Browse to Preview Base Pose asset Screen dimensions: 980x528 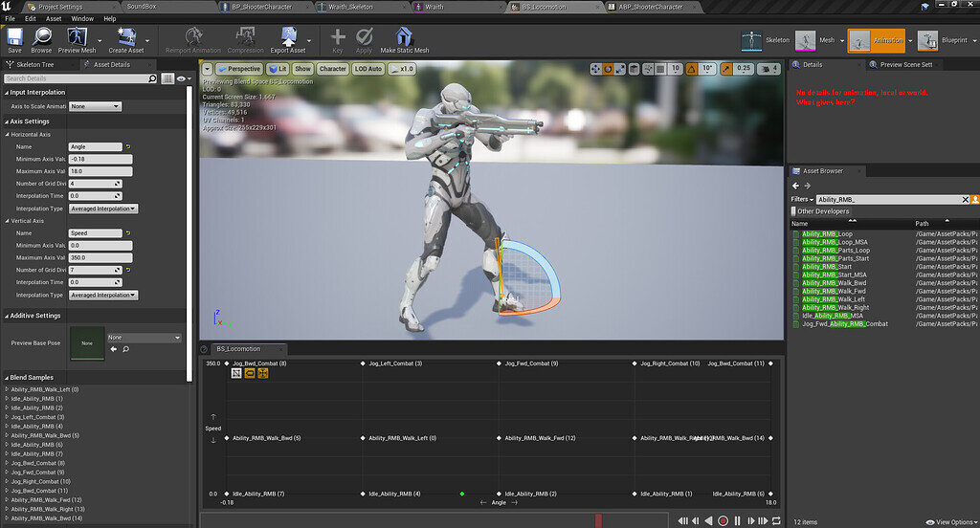click(x=125, y=349)
